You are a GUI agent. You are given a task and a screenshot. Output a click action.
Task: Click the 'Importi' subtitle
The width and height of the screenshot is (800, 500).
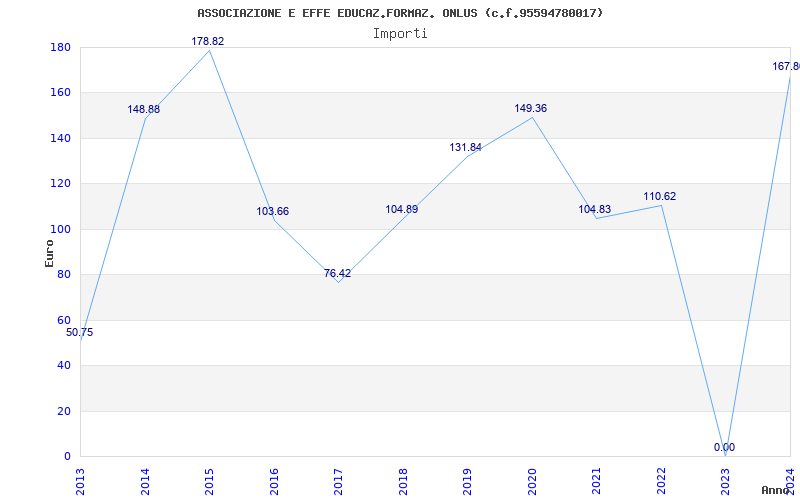(400, 34)
